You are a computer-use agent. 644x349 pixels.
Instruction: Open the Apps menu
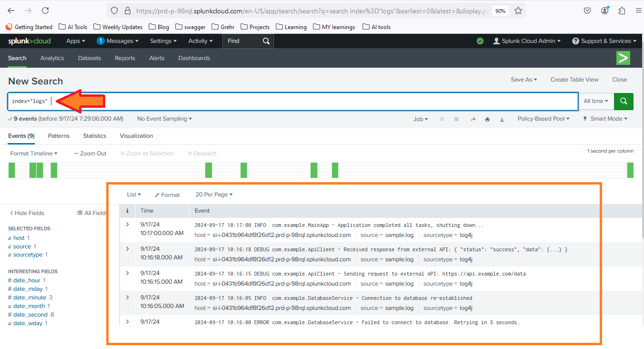point(76,41)
